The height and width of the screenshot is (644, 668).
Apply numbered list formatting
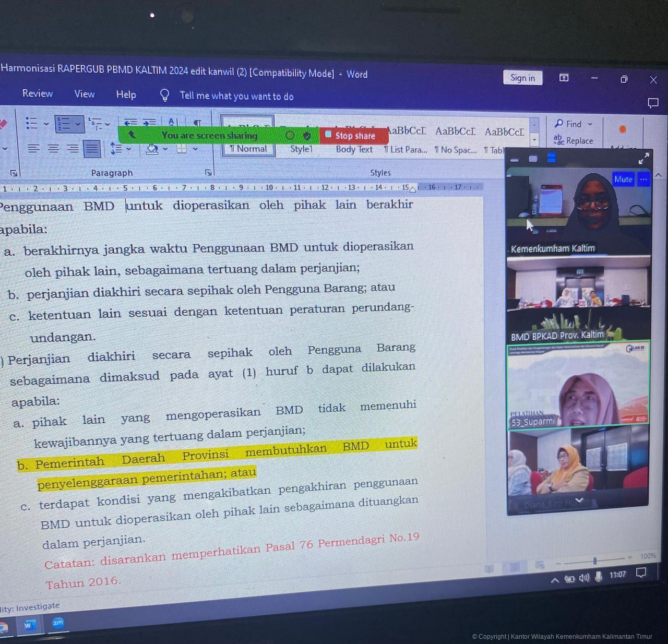[x=64, y=124]
